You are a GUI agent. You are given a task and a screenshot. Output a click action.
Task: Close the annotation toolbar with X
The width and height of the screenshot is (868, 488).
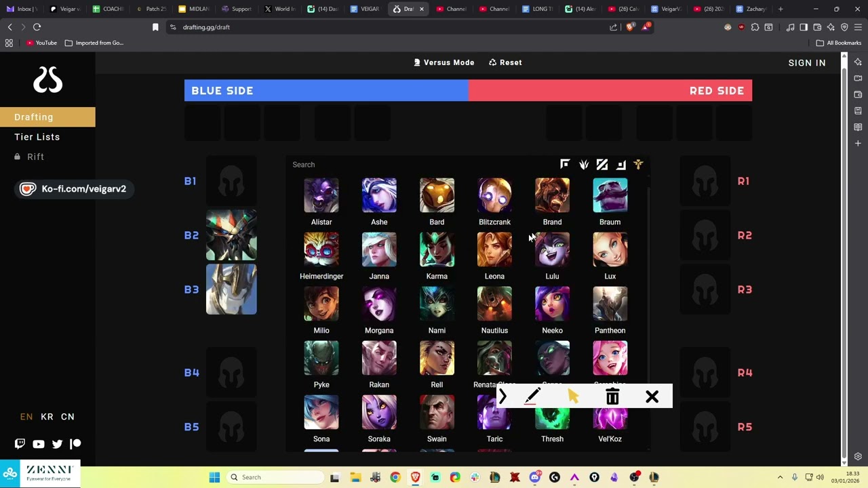652,396
